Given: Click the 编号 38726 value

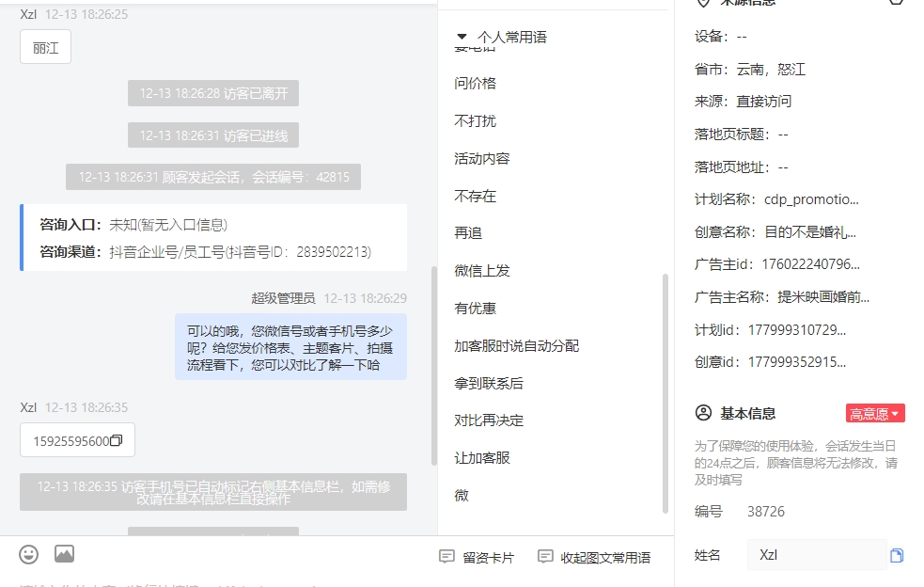Looking at the screenshot, I should pos(766,512).
